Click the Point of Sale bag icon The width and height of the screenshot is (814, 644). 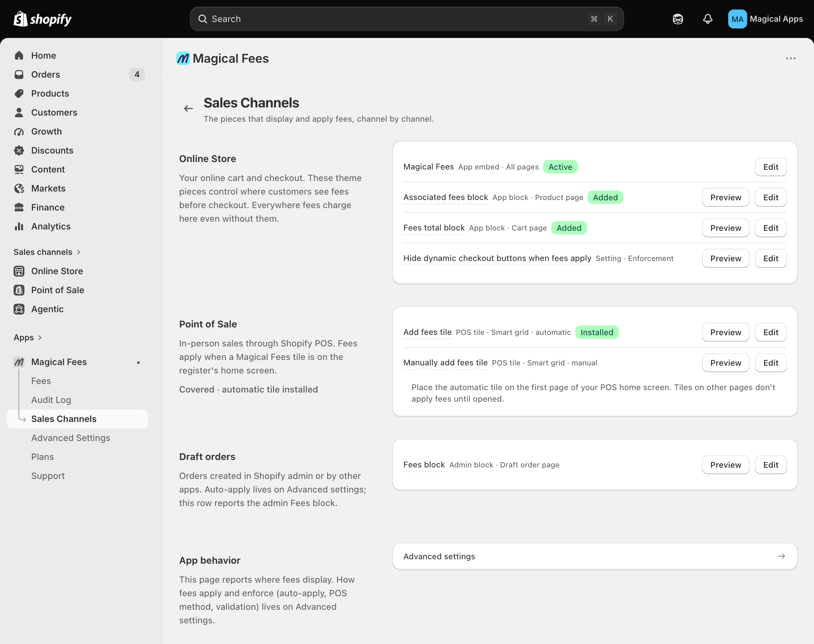pos(19,290)
